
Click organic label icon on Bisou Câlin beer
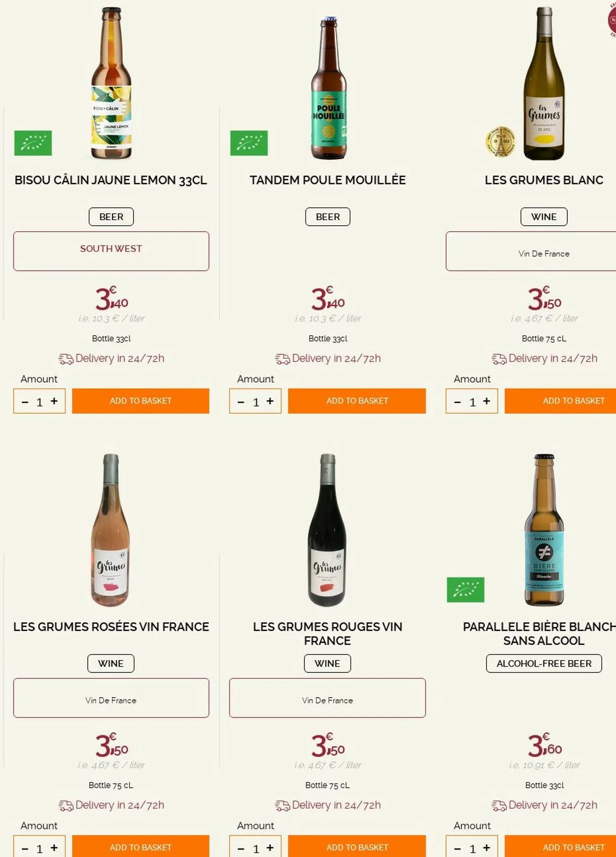coord(33,143)
